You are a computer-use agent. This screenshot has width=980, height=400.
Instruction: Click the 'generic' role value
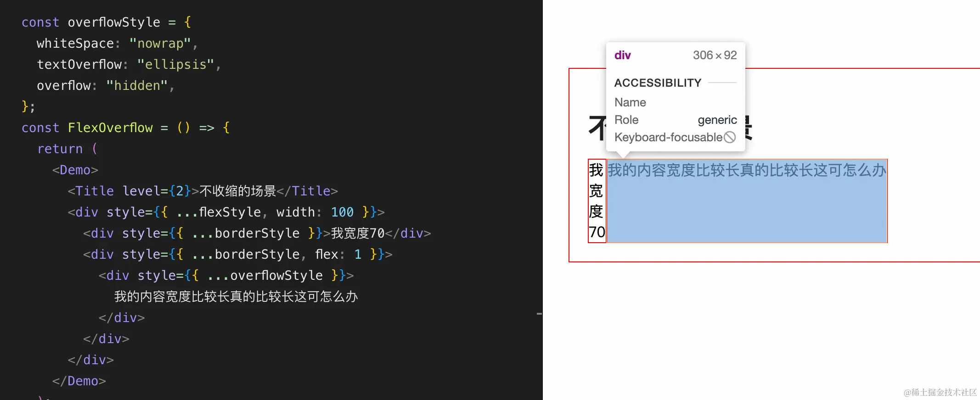[717, 120]
